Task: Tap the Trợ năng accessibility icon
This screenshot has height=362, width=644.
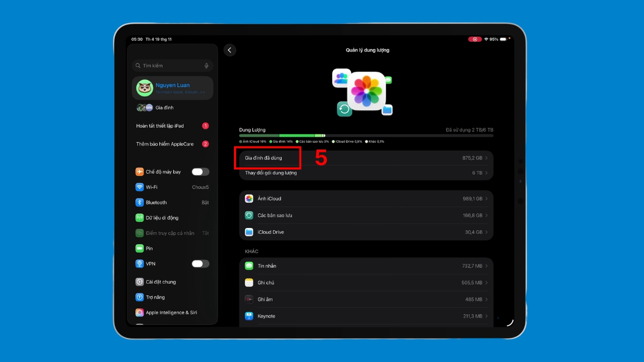Action: click(x=140, y=297)
